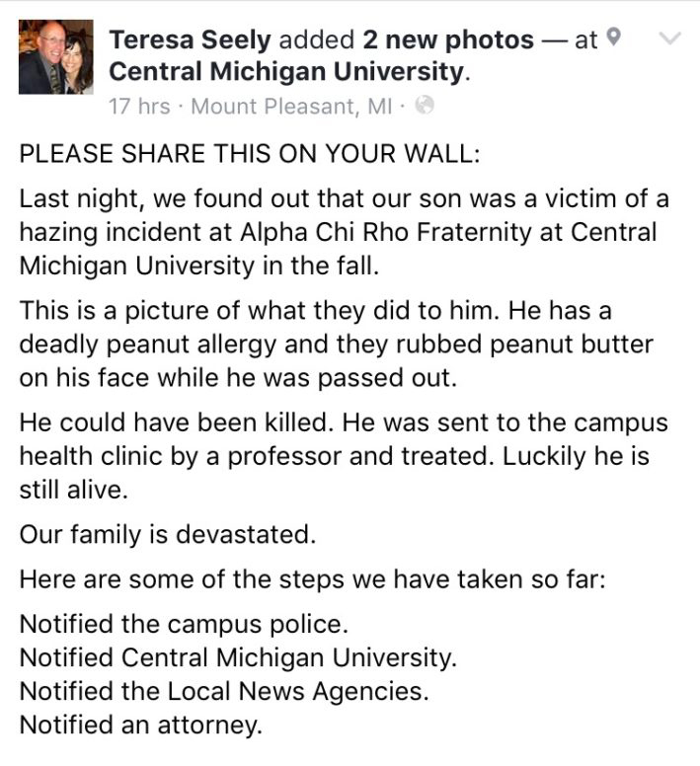Click the 'Notified an attorney' line
700x766 pixels.
140,725
